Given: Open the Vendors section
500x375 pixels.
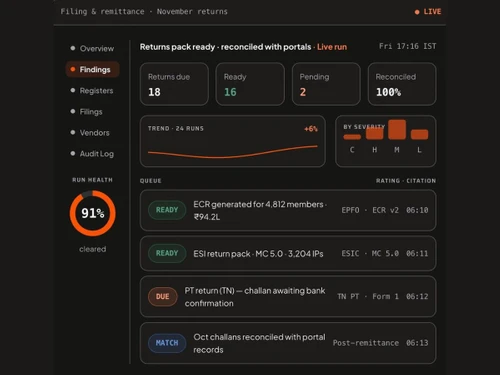Looking at the screenshot, I should (x=90, y=133).
